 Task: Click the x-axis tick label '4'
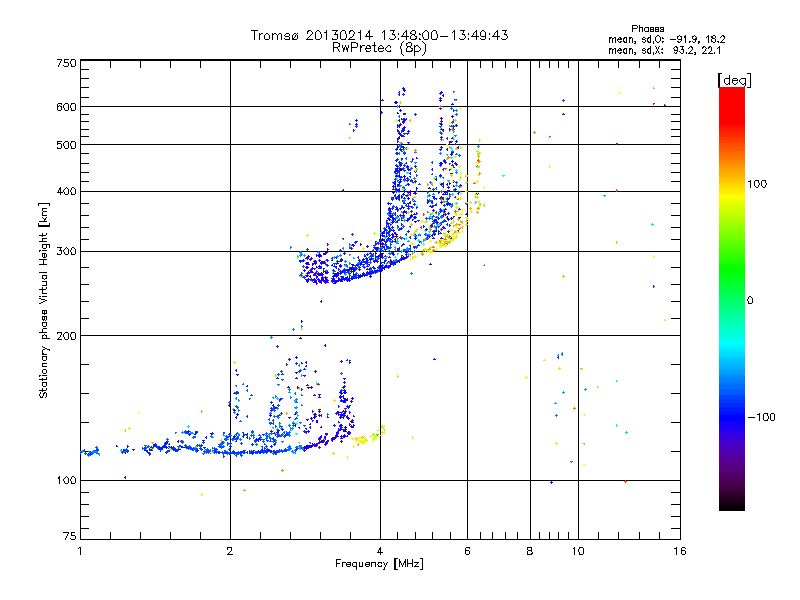point(380,551)
